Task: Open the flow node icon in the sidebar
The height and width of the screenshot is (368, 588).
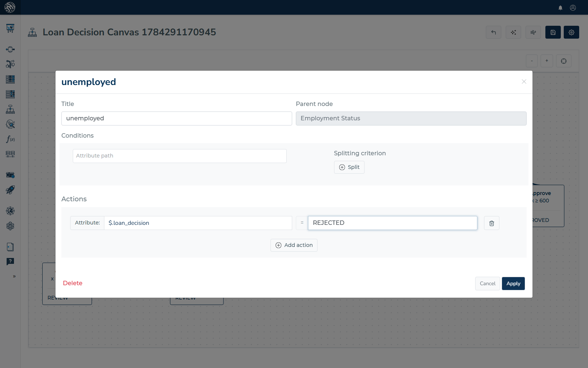Action: [10, 49]
